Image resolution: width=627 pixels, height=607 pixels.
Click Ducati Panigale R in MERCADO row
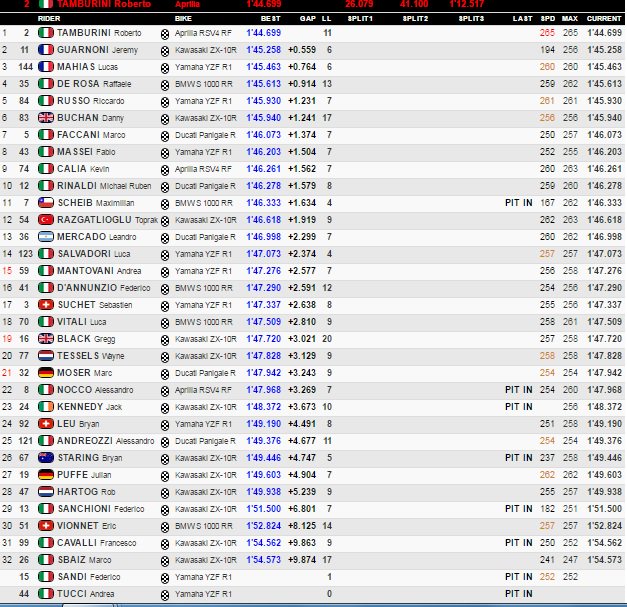(205, 237)
